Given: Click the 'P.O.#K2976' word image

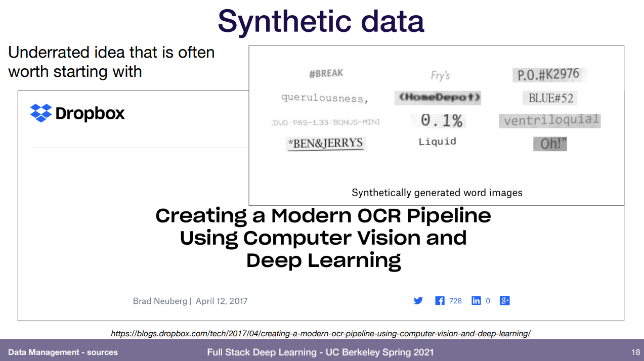Looking at the screenshot, I should click(x=549, y=75).
